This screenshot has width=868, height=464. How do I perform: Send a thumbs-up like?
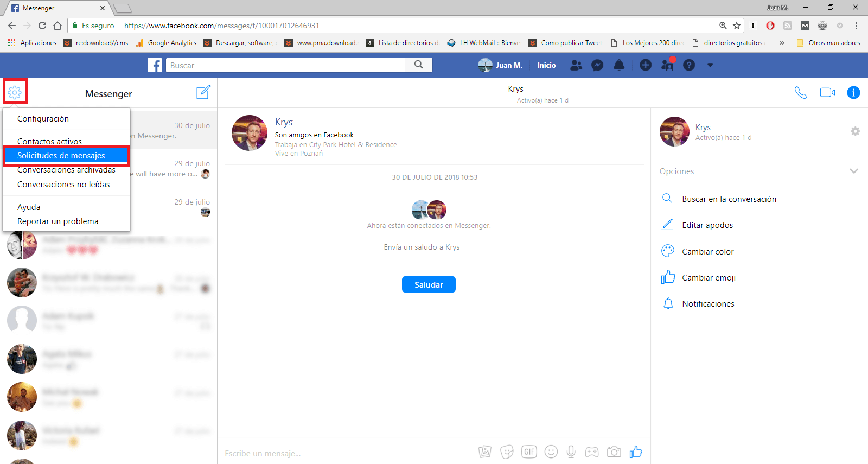pos(636,452)
